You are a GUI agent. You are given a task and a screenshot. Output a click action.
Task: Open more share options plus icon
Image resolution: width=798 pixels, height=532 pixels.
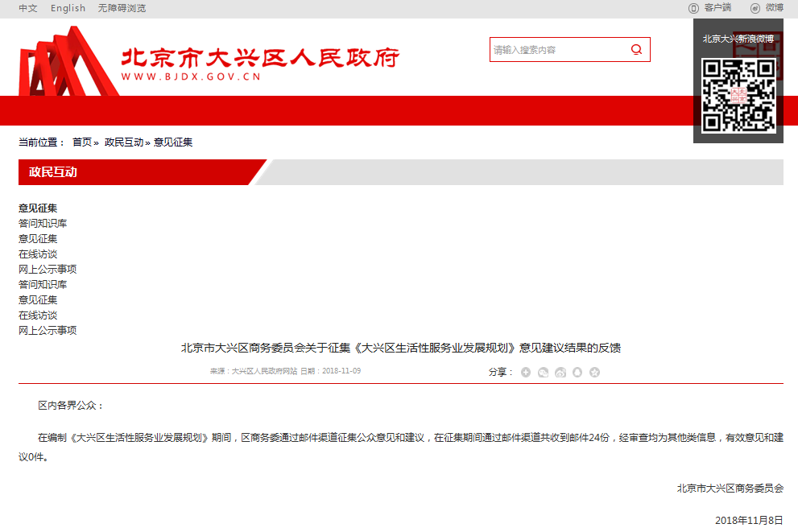pyautogui.click(x=526, y=372)
